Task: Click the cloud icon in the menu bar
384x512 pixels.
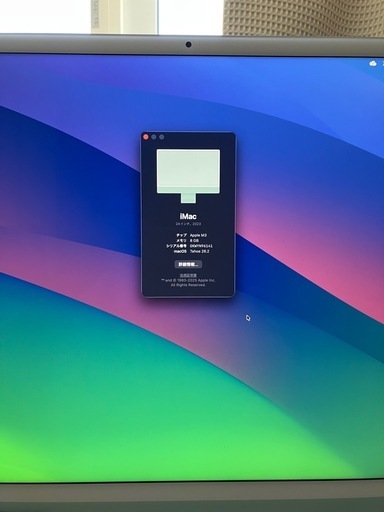Action: coord(373,63)
